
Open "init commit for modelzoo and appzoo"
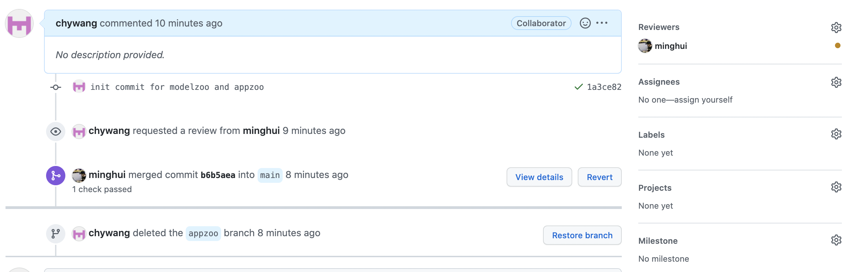coord(177,87)
